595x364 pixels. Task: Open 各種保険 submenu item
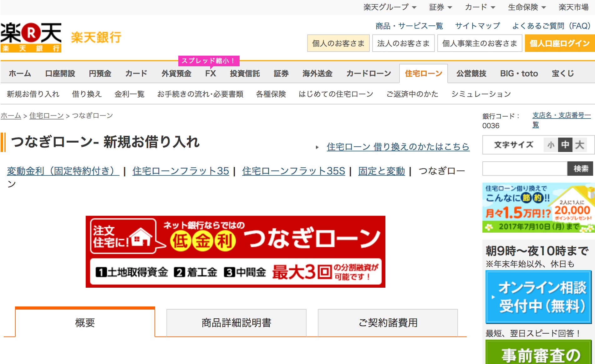[271, 94]
